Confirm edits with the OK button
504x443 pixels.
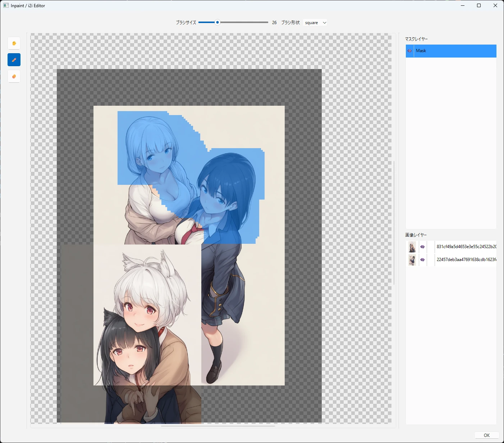pyautogui.click(x=487, y=435)
